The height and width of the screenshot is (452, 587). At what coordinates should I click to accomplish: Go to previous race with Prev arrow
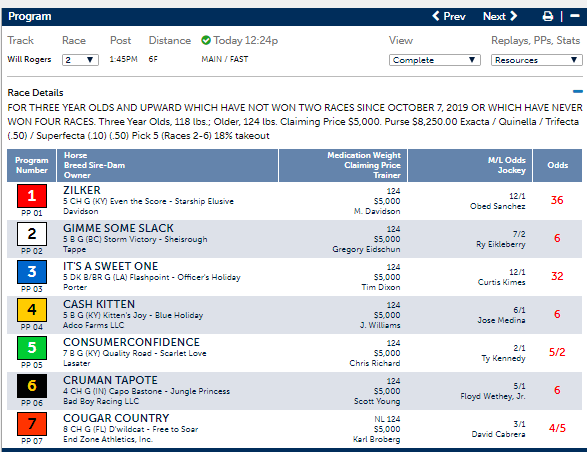click(x=449, y=16)
